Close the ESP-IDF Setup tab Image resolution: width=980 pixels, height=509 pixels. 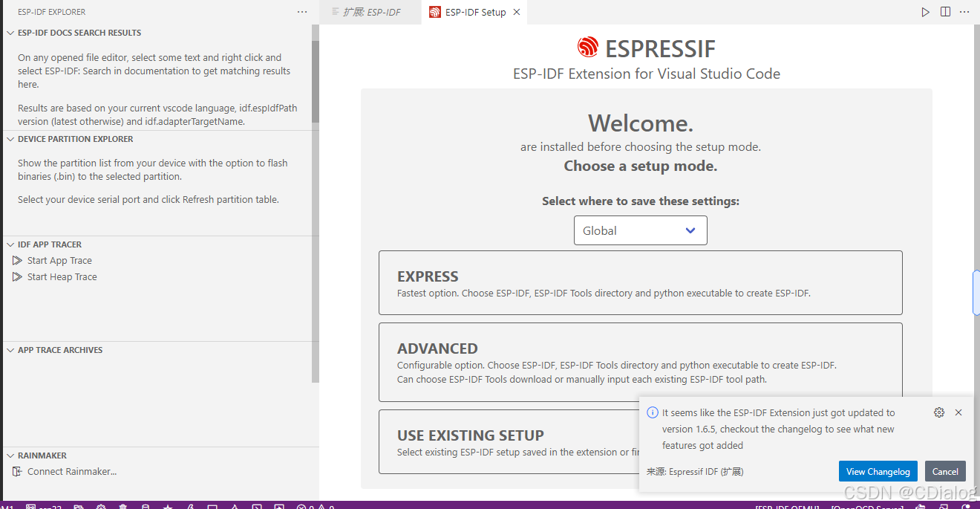point(517,12)
